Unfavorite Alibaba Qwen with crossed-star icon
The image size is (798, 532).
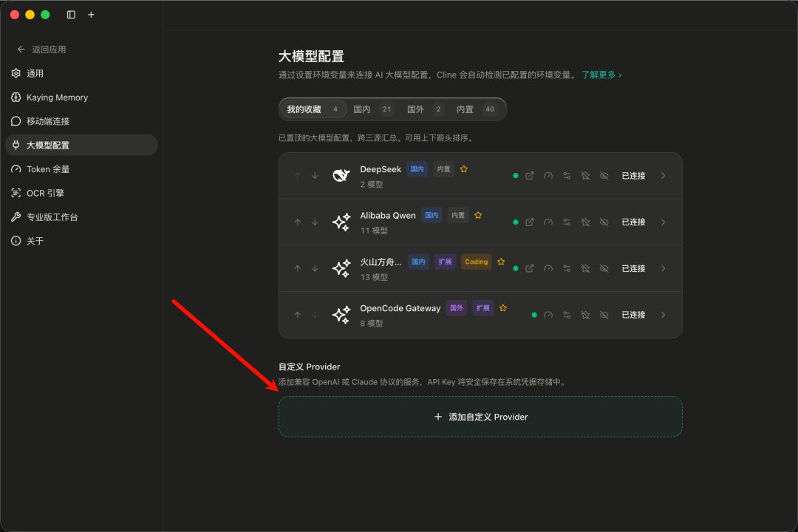[x=586, y=222]
